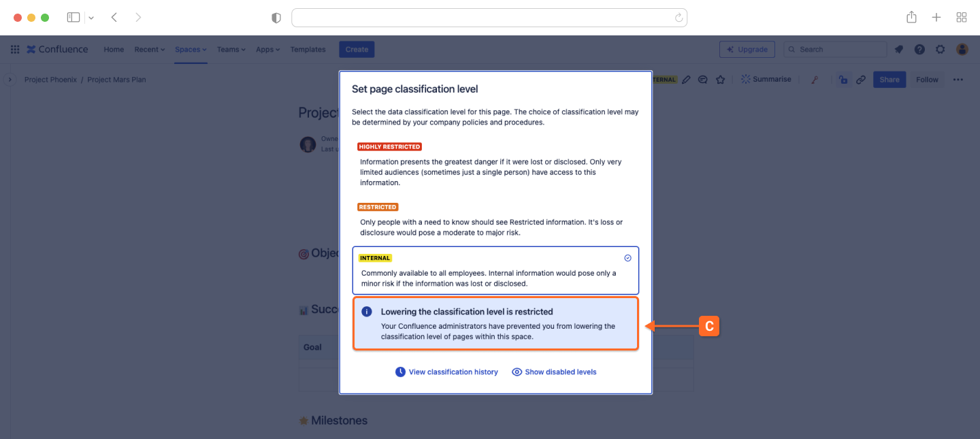980x439 pixels.
Task: Click the copy link icon
Action: point(861,80)
